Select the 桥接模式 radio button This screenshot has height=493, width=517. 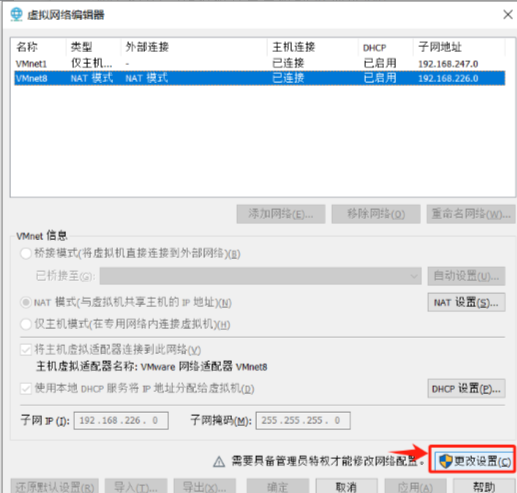point(26,253)
